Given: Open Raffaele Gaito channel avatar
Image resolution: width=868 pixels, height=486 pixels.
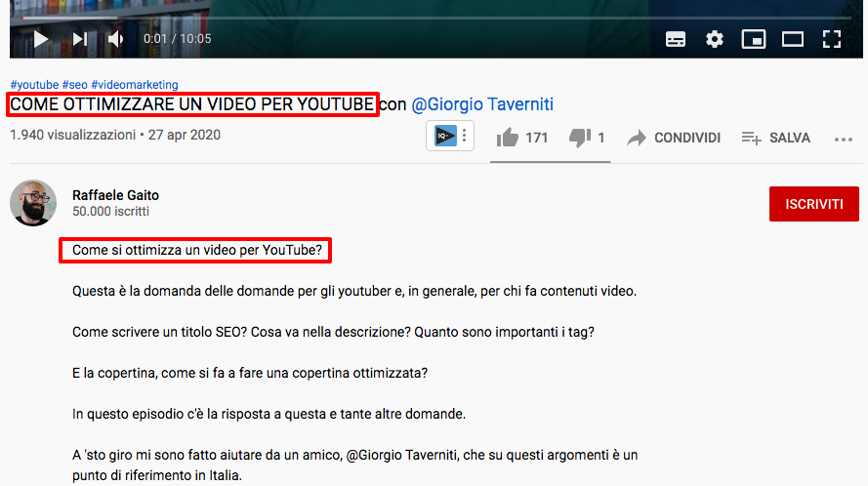Looking at the screenshot, I should (33, 203).
